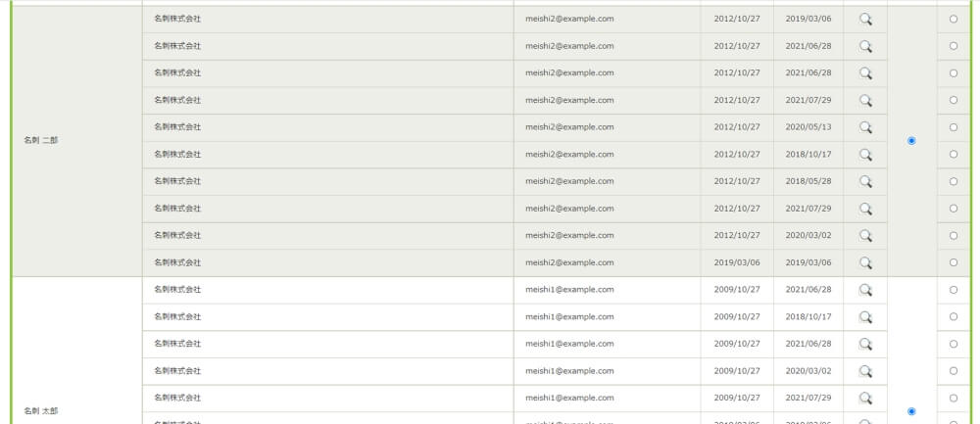Click meishi2@example.com in row updated 2020/03/02
980x424 pixels.
(569, 235)
